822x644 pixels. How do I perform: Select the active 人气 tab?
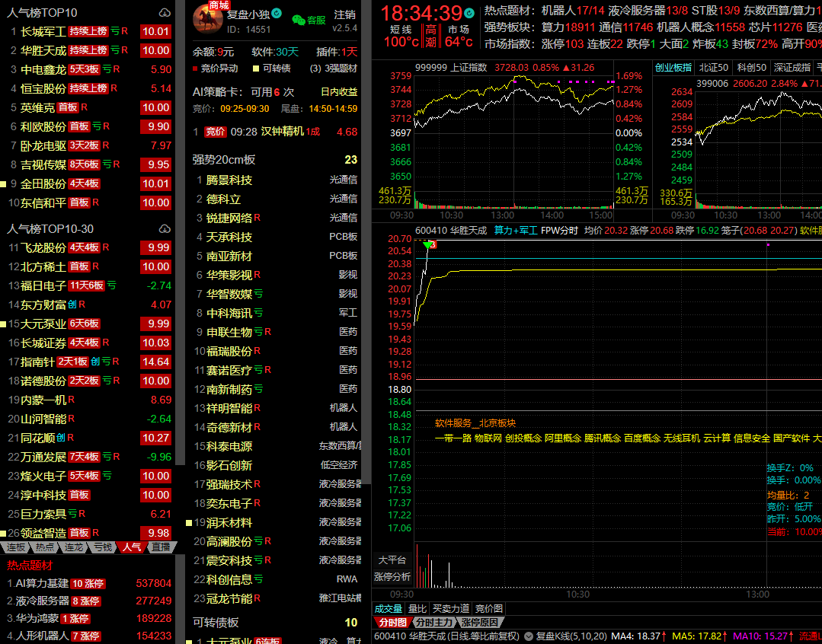point(132,547)
